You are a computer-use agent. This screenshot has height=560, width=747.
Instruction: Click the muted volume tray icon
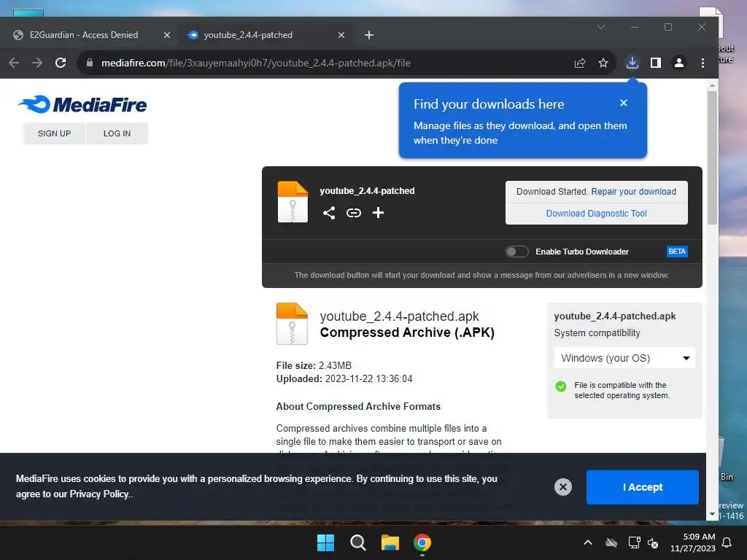pyautogui.click(x=653, y=542)
